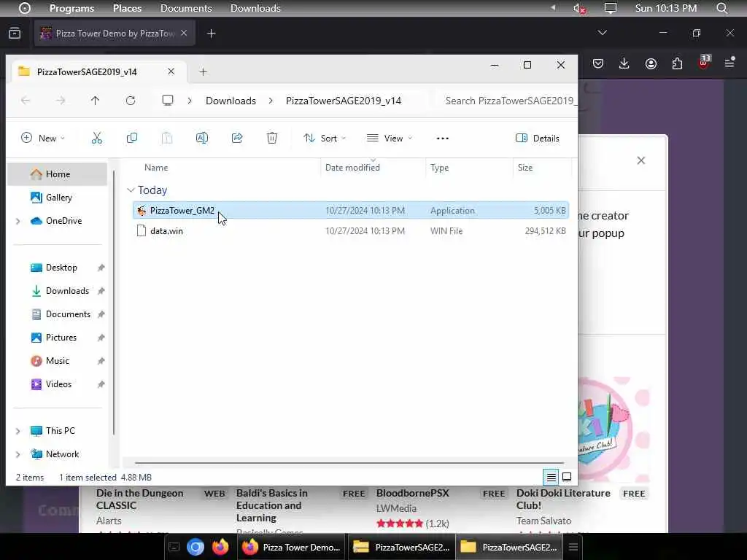
Task: Click the Search PizzaTowerSAGE2019 field
Action: click(x=508, y=101)
